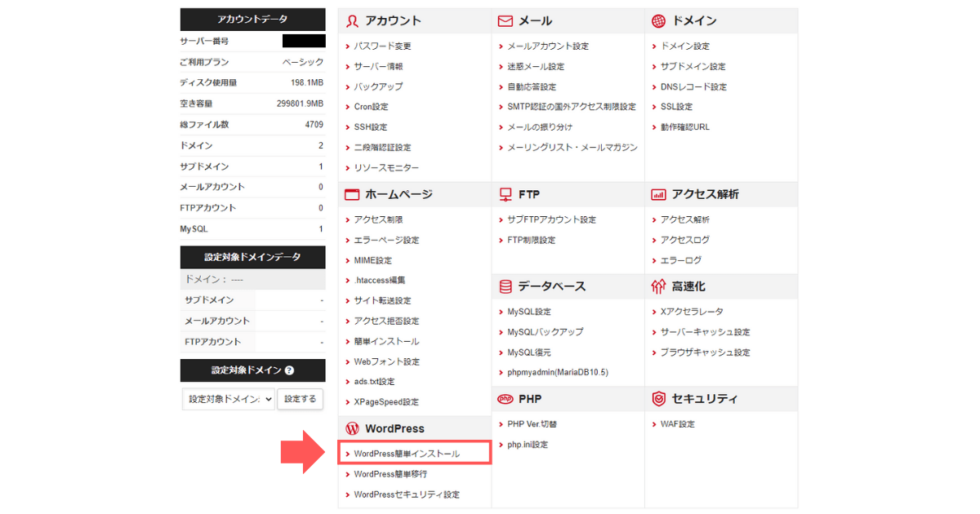Click the monitor icon beside FTP header
Screen dimensions: 980x514
[506, 194]
